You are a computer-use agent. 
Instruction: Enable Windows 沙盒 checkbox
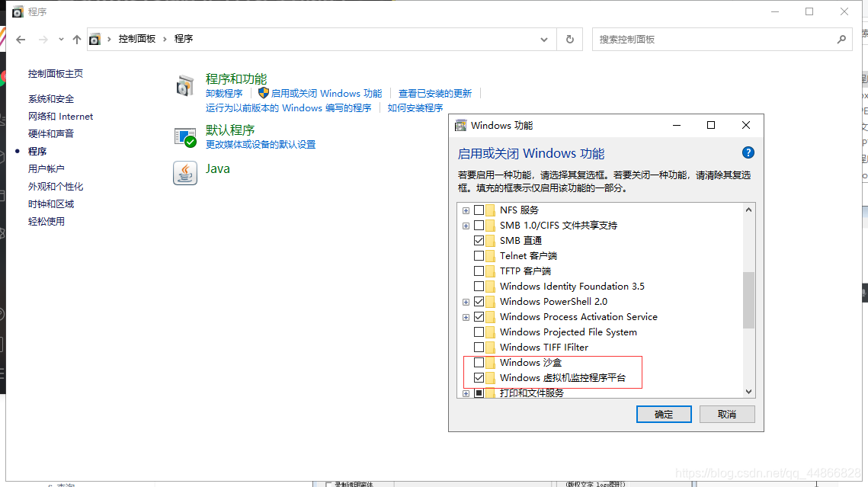point(479,363)
